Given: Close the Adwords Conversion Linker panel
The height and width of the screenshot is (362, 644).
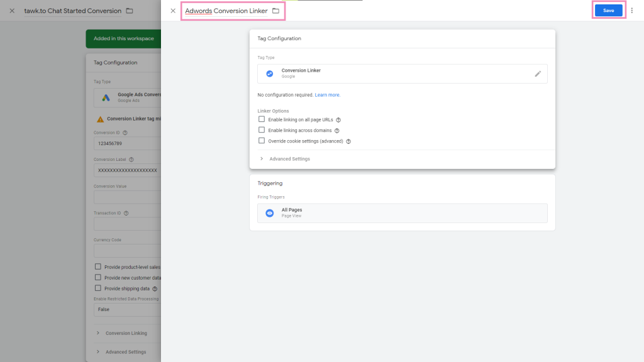Looking at the screenshot, I should [173, 11].
